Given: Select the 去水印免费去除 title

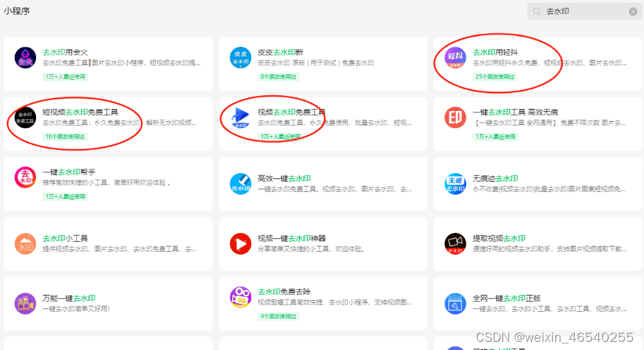Looking at the screenshot, I should pos(284,292).
